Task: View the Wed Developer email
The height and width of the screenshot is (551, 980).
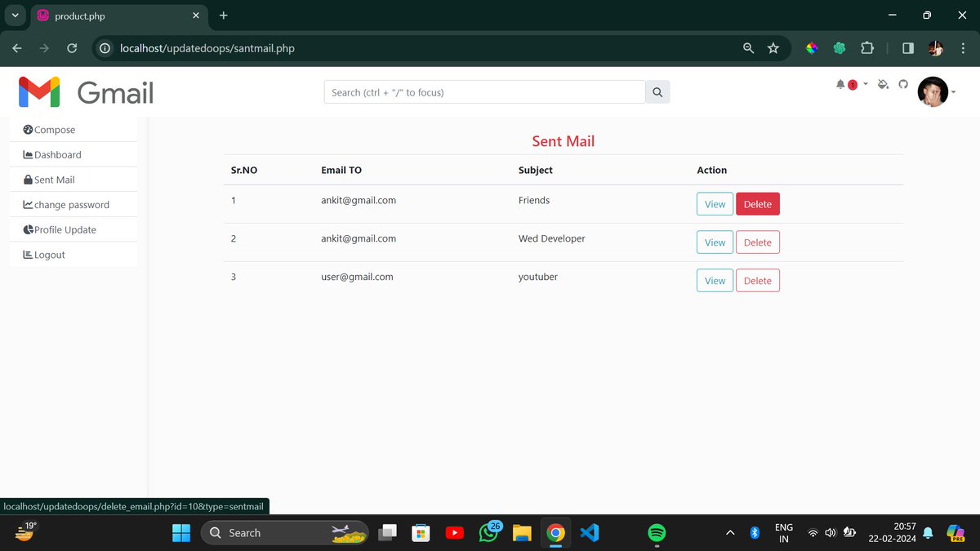Action: coord(715,242)
